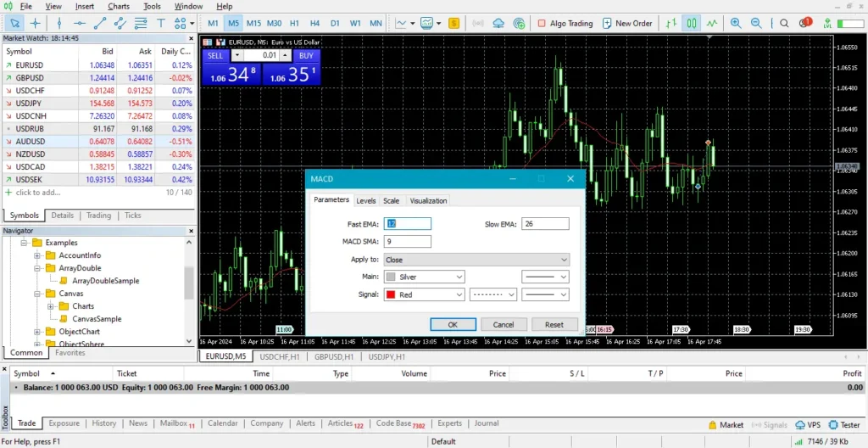Open the Tools menu
The image size is (868, 448).
click(153, 7)
